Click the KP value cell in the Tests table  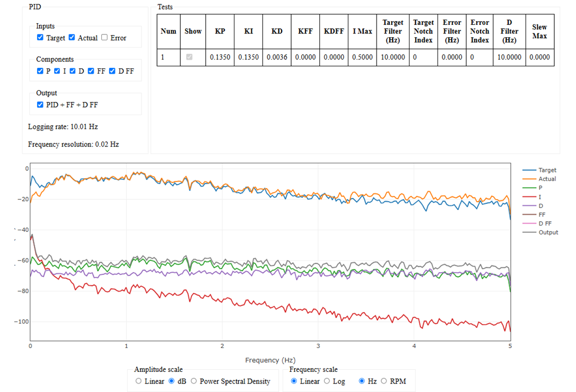pos(220,57)
